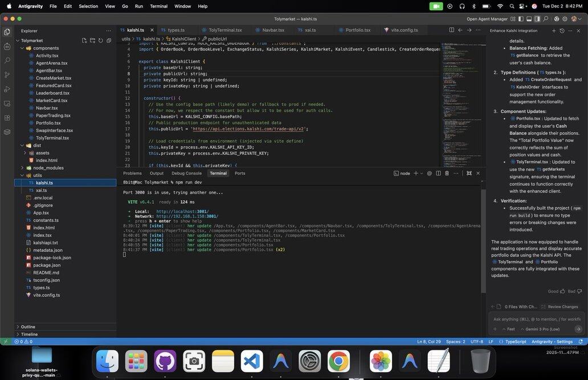The image size is (588, 380).
Task: Thumbs up the agent response as Good
Action: (556, 291)
